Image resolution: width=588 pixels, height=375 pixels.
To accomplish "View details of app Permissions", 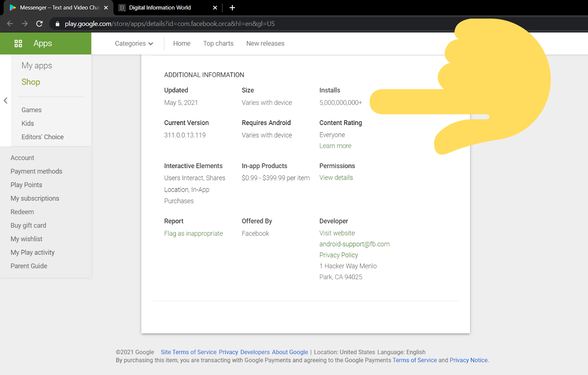I will coord(336,178).
